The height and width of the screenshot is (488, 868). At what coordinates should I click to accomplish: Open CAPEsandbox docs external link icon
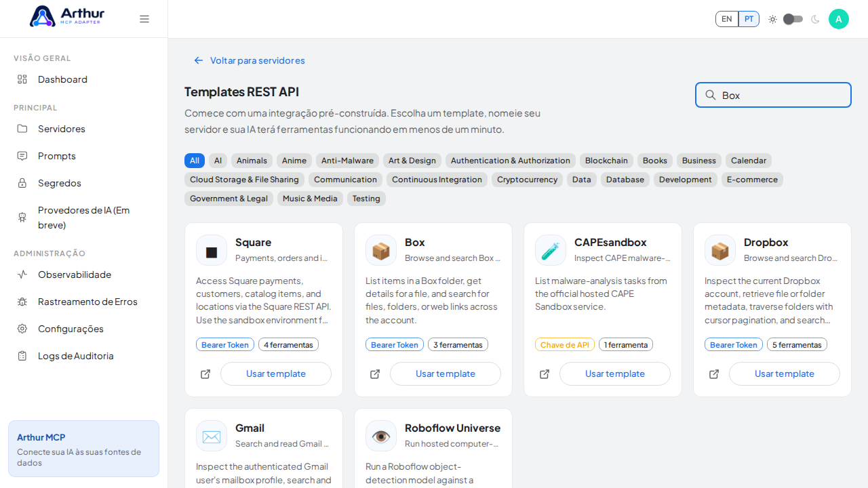tap(545, 374)
